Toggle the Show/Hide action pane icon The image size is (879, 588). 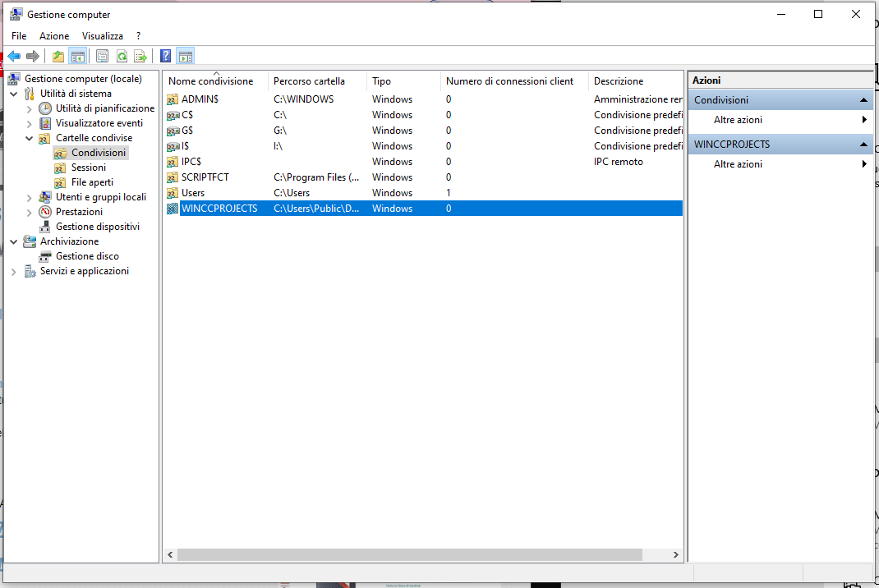[185, 56]
